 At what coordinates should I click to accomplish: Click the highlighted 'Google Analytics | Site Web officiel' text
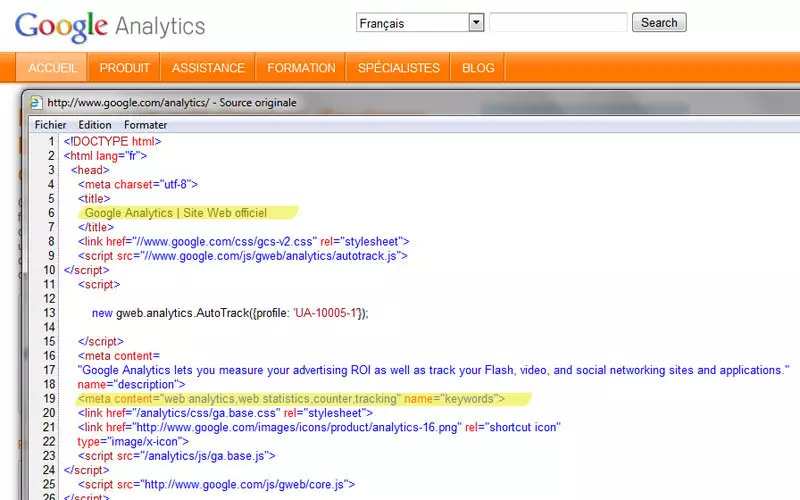[176, 213]
